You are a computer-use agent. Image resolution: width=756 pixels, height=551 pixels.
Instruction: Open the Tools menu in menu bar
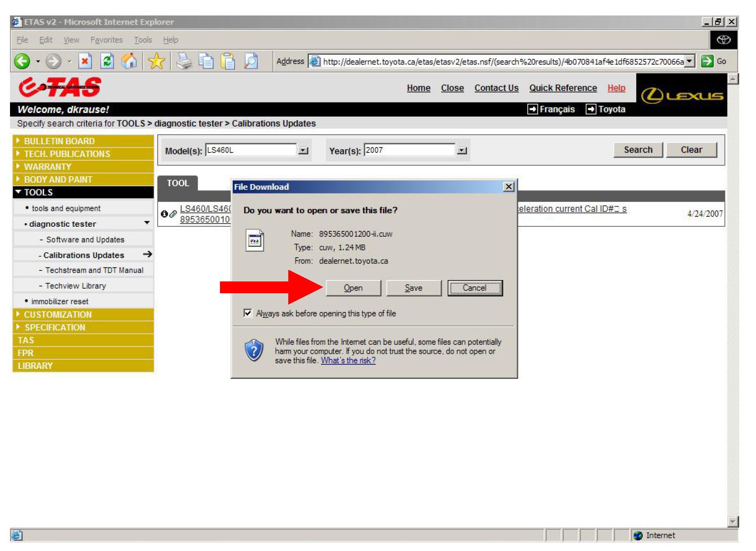click(143, 40)
